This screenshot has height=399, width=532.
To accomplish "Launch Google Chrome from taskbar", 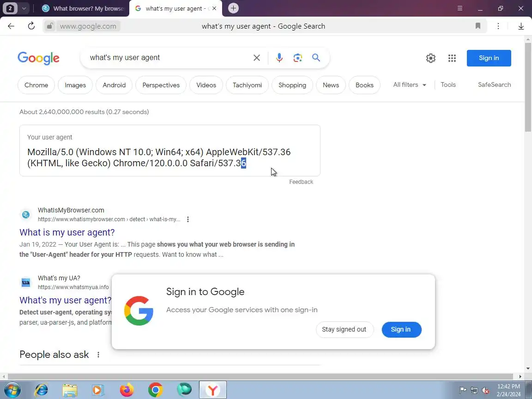I will tap(155, 390).
